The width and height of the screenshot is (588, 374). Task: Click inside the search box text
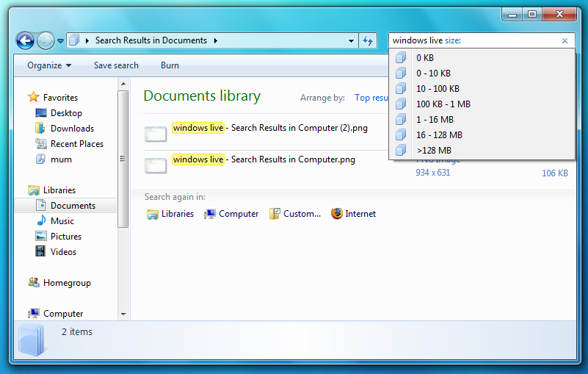pos(427,40)
